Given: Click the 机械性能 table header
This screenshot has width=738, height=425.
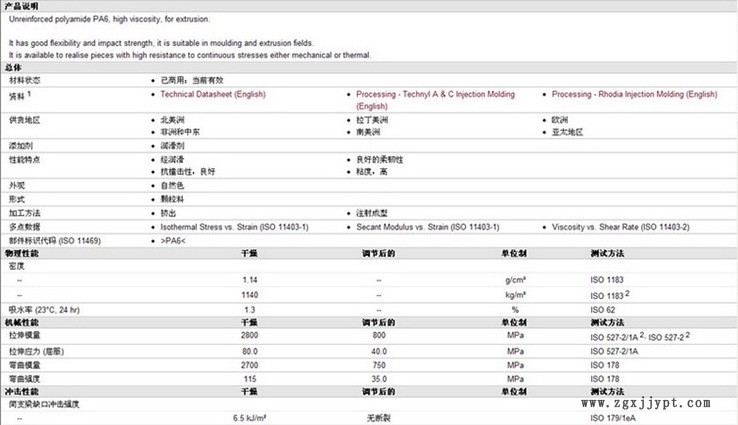Looking at the screenshot, I should (22, 323).
